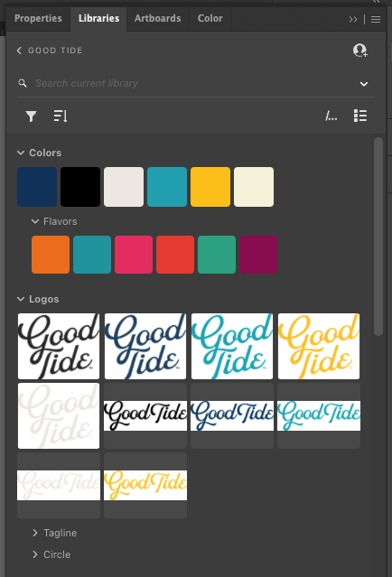
Task: Collapse panels with the double-arrow icon
Action: pos(353,19)
